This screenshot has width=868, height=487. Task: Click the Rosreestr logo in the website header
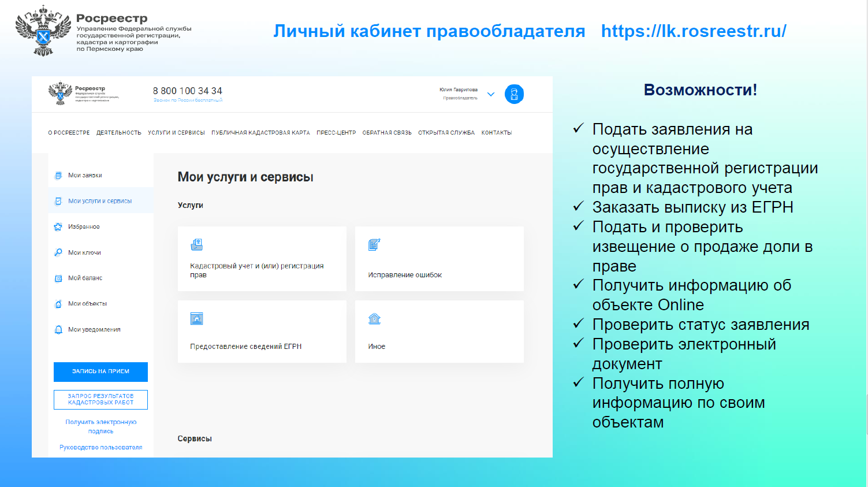pos(84,93)
